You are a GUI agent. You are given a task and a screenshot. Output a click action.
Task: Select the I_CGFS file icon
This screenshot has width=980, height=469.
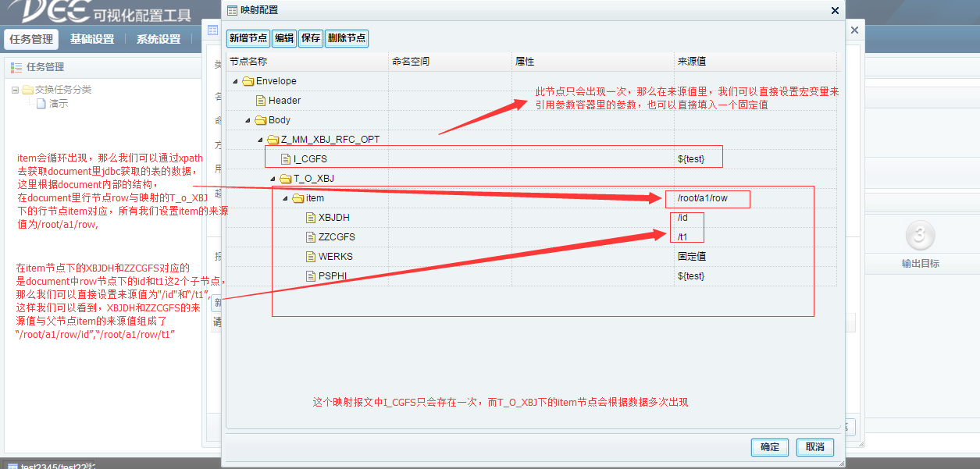(286, 159)
